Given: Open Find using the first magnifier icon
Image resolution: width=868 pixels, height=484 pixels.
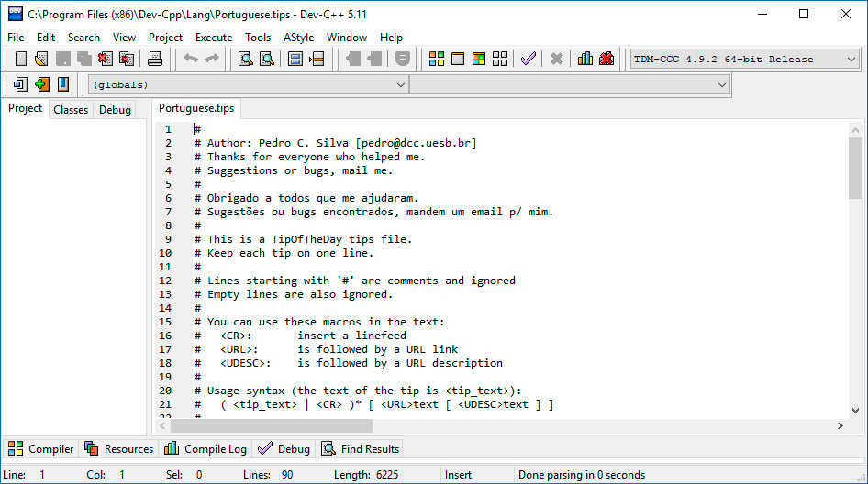Looking at the screenshot, I should 245,59.
